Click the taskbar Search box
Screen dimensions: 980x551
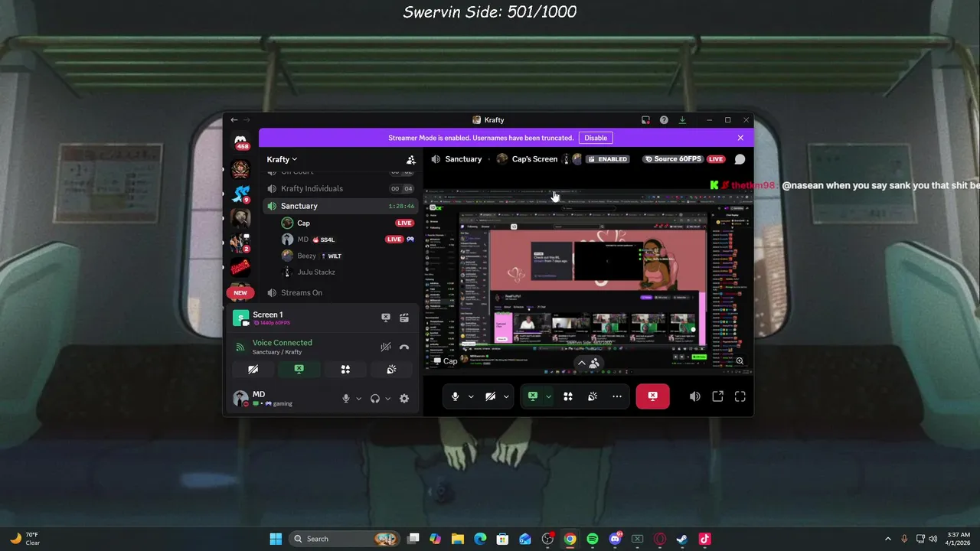coord(345,539)
